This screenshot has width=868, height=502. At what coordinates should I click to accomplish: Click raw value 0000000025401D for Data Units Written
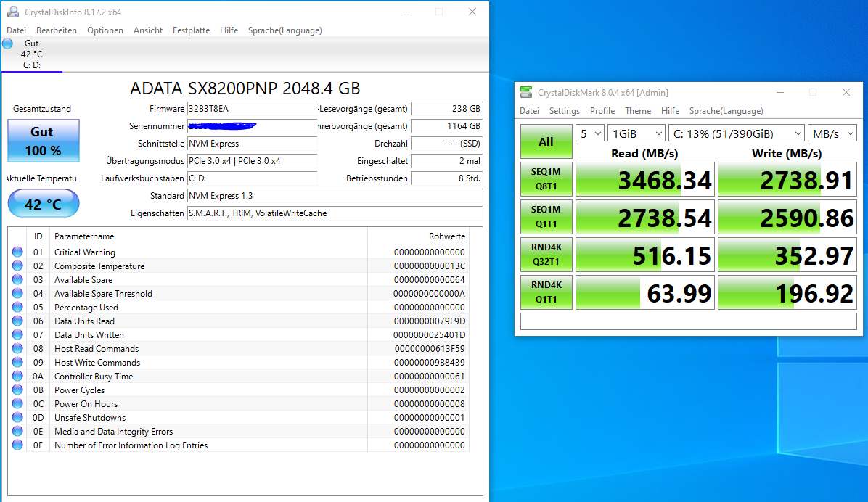tap(429, 335)
